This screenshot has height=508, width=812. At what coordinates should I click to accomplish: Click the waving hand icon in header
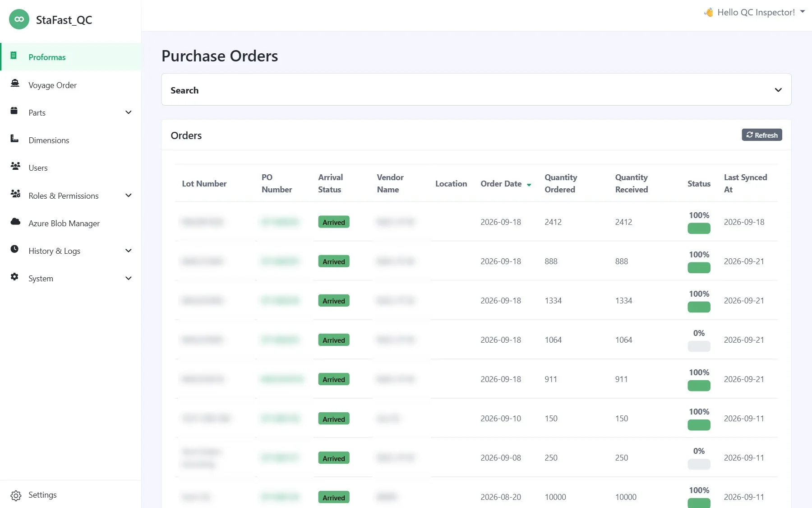coord(709,12)
